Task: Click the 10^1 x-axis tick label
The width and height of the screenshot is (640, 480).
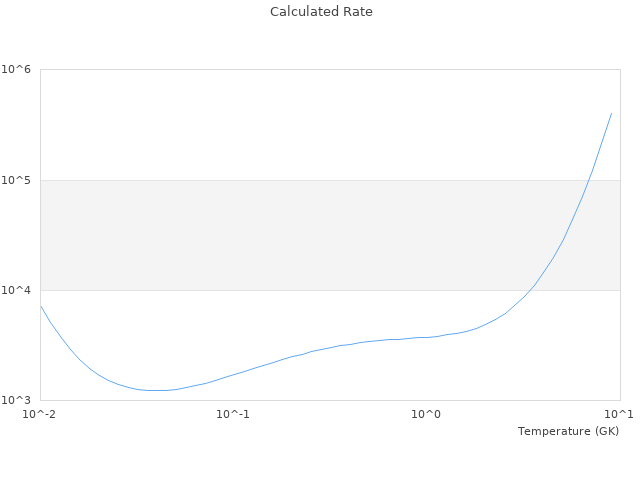Action: click(620, 414)
